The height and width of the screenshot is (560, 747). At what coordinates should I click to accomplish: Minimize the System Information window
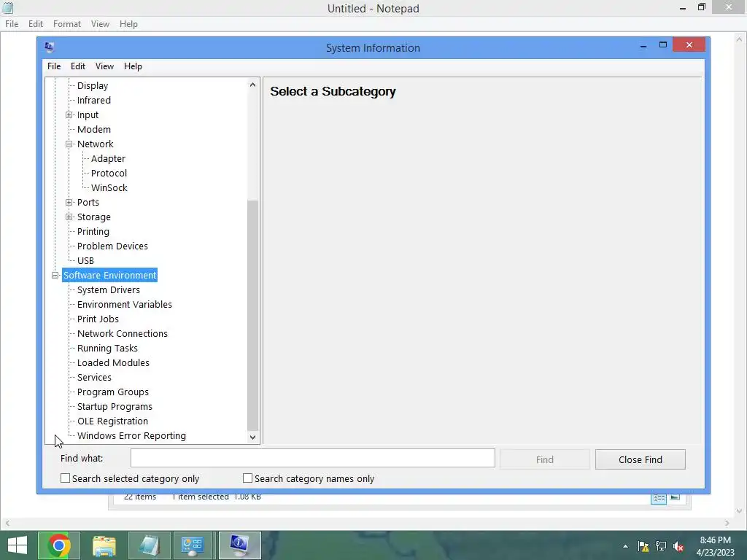(643, 46)
